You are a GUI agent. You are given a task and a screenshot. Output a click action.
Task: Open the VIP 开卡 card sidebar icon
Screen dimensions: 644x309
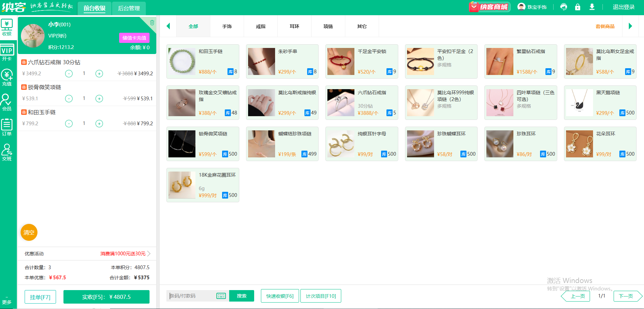(7, 52)
